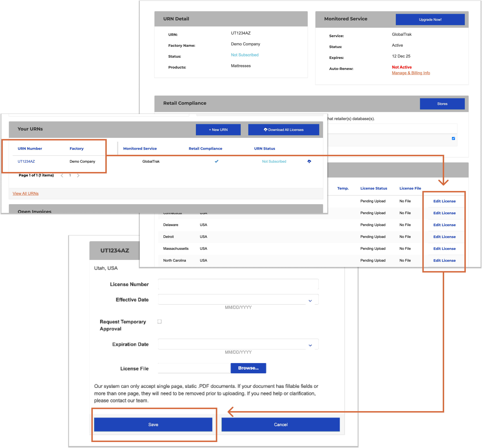Screen dimensions: 482x448
Task: Open the Expiration Date dropdown
Action: click(310, 345)
